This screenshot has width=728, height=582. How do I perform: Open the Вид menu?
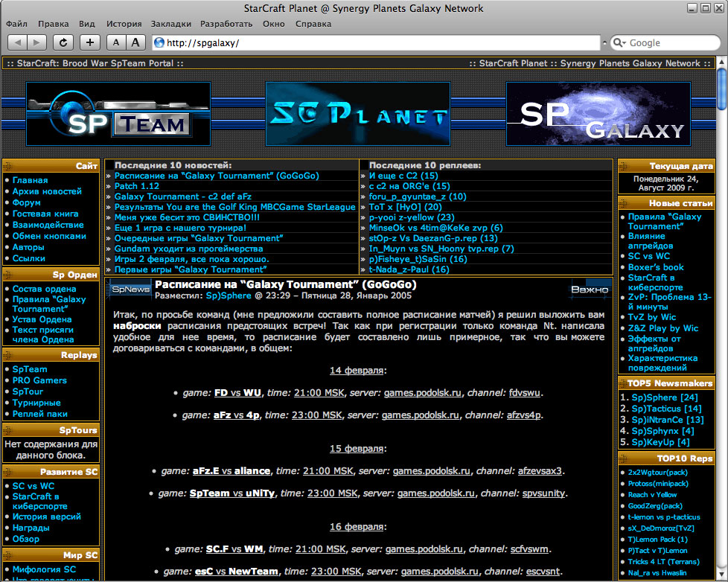coord(87,24)
